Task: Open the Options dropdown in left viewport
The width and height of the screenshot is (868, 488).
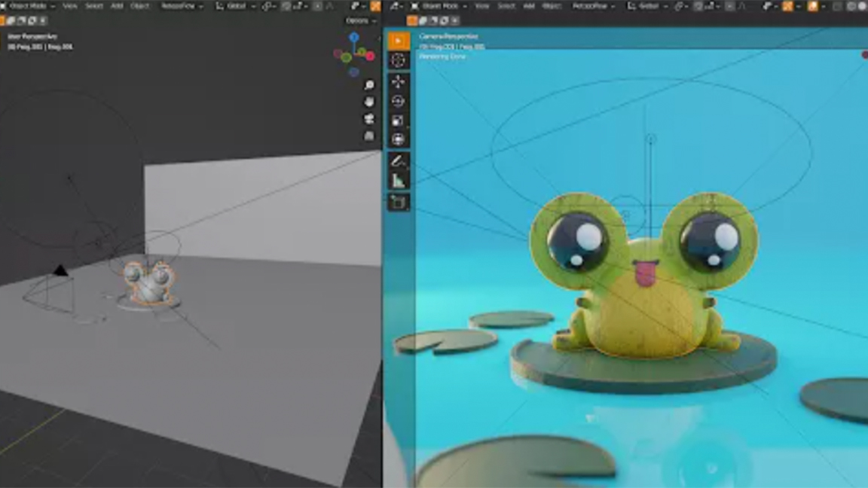Action: point(359,21)
